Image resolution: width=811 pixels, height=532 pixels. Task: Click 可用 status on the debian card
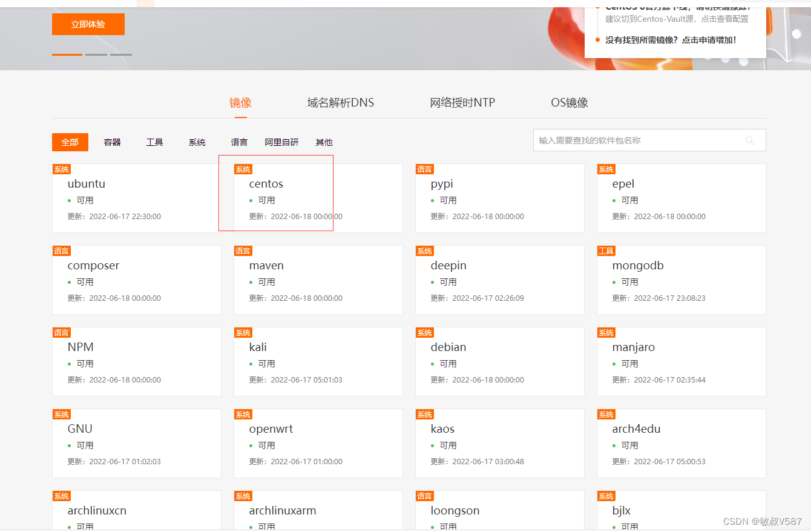[x=448, y=364]
